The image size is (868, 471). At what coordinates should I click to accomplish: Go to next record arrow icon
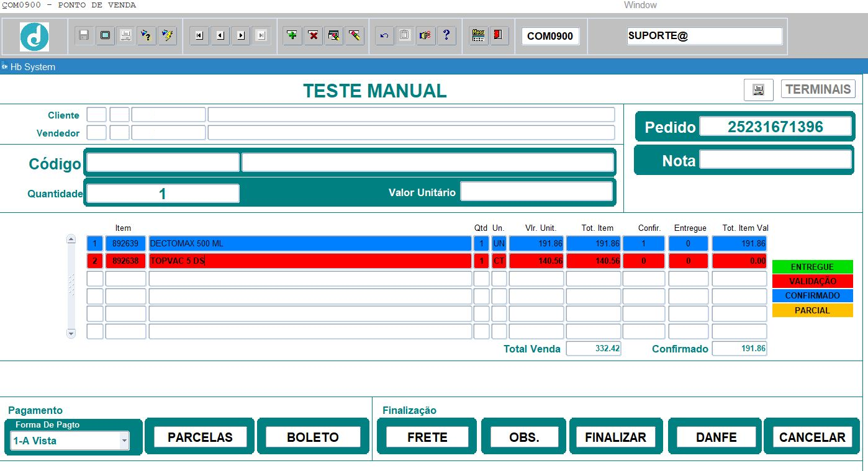pyautogui.click(x=241, y=35)
